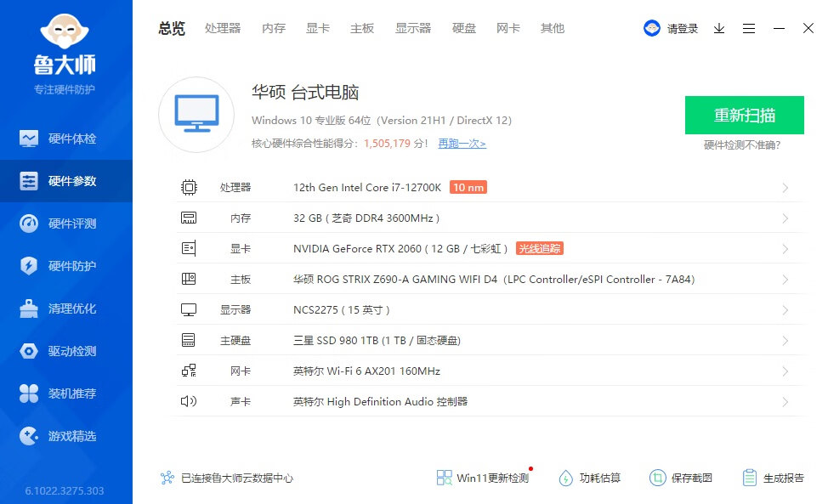Screen dimensions: 828x504
Task: Click the monitor icon in 显示器 row
Action: click(x=189, y=309)
